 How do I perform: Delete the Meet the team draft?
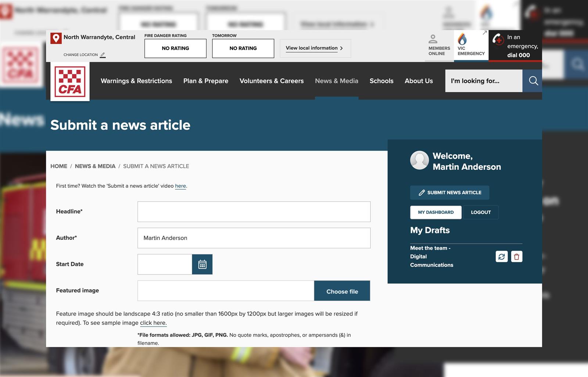tap(517, 256)
